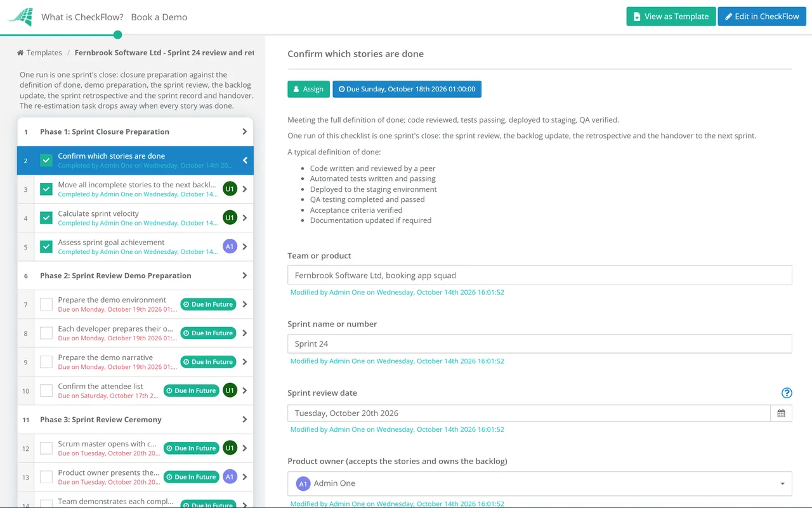
Task: Click Due In Future badge on Prepare the demo narrative
Action: tap(208, 362)
